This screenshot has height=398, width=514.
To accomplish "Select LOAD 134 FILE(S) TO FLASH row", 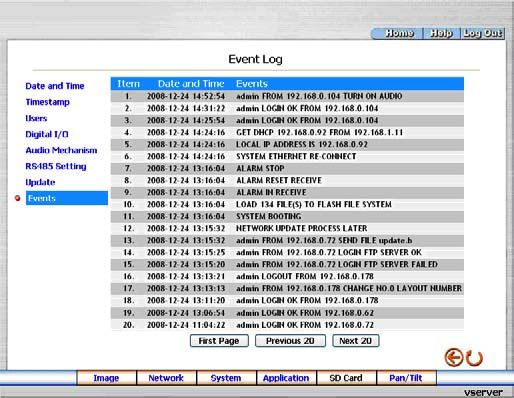I will pyautogui.click(x=287, y=204).
